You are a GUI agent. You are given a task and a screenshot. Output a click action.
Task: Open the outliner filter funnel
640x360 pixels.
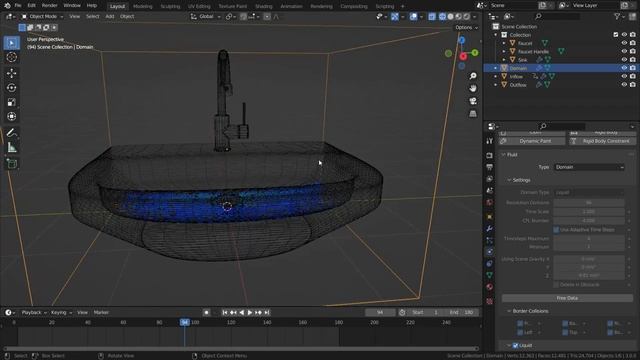[618, 16]
